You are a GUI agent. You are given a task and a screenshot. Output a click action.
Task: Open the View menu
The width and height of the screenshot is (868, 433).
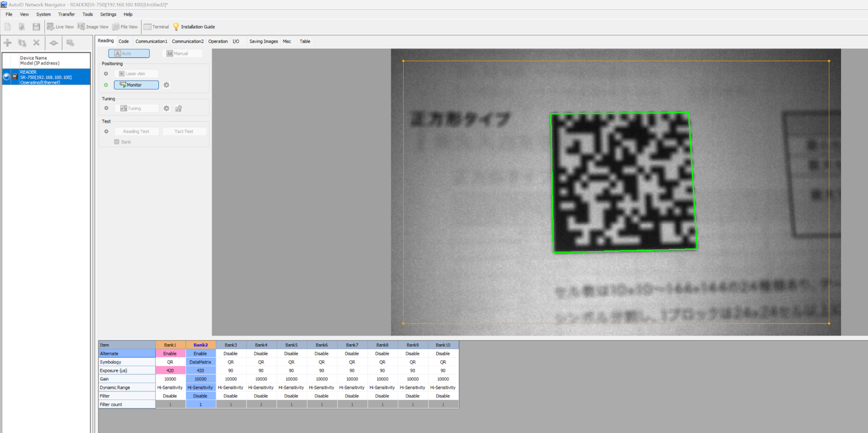click(x=24, y=15)
